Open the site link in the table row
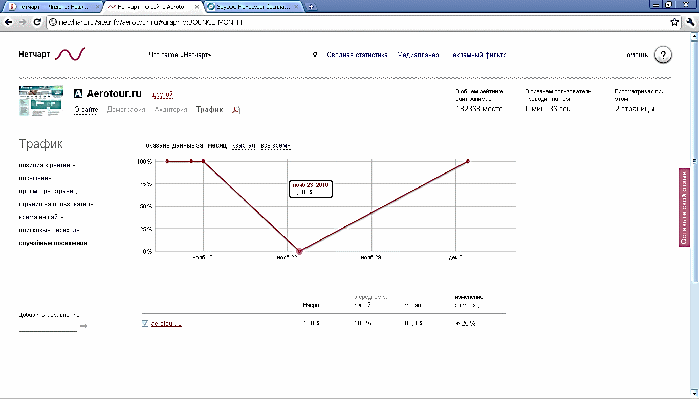700x400 pixels. pyautogui.click(x=166, y=323)
